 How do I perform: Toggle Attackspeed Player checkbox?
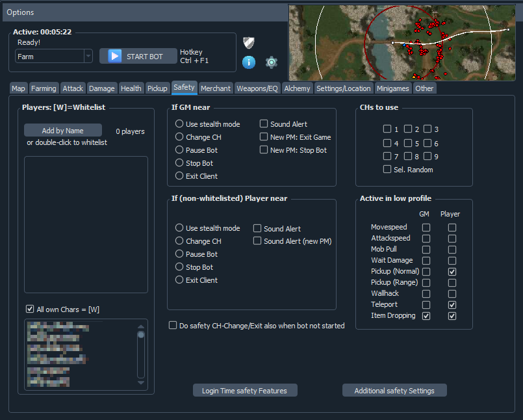(x=452, y=239)
